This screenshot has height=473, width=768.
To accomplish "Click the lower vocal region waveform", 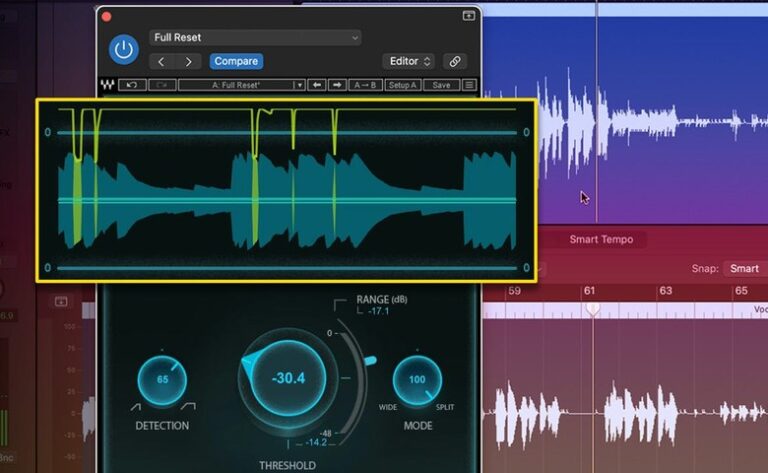I will (625, 414).
